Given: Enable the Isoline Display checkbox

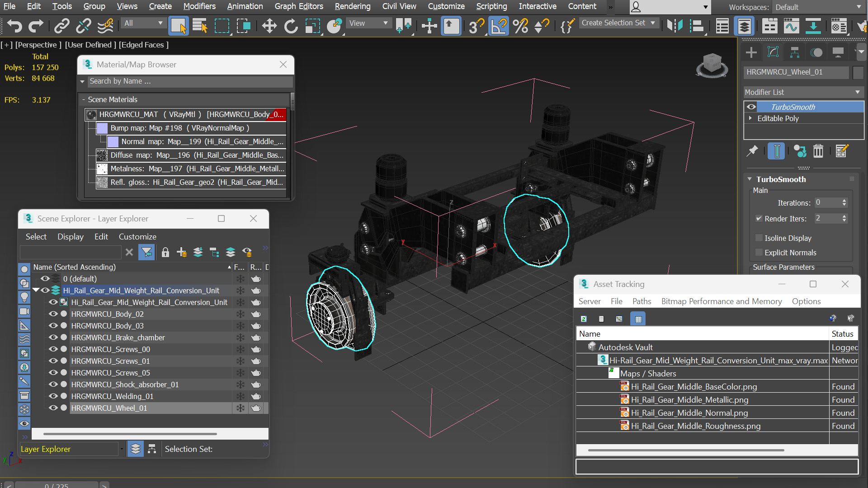Looking at the screenshot, I should coord(759,238).
